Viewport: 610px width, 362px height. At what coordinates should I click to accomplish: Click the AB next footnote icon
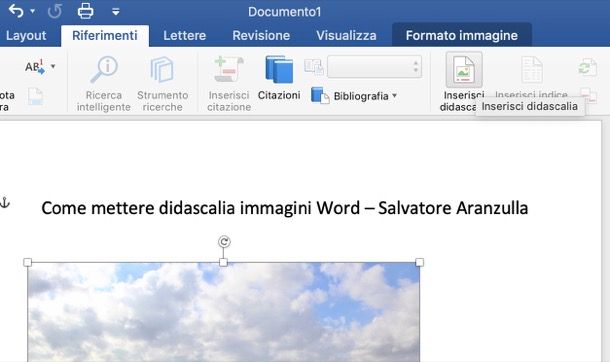pyautogui.click(x=35, y=66)
